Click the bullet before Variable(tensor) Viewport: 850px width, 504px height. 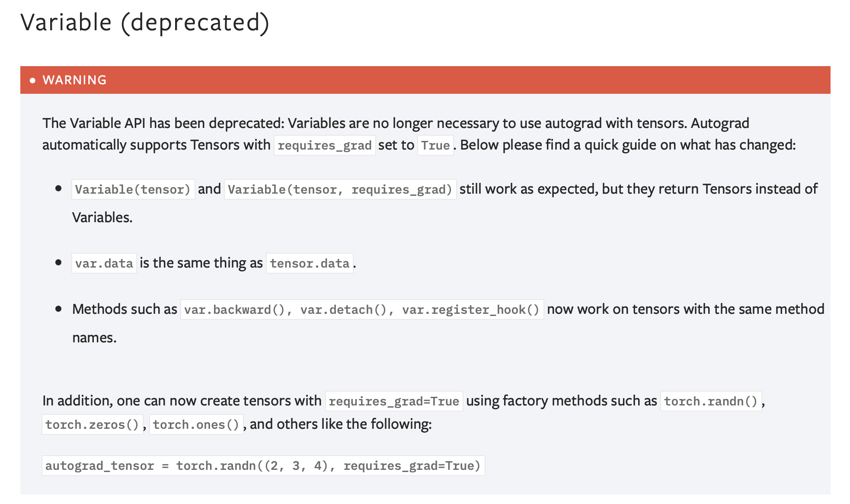[58, 188]
